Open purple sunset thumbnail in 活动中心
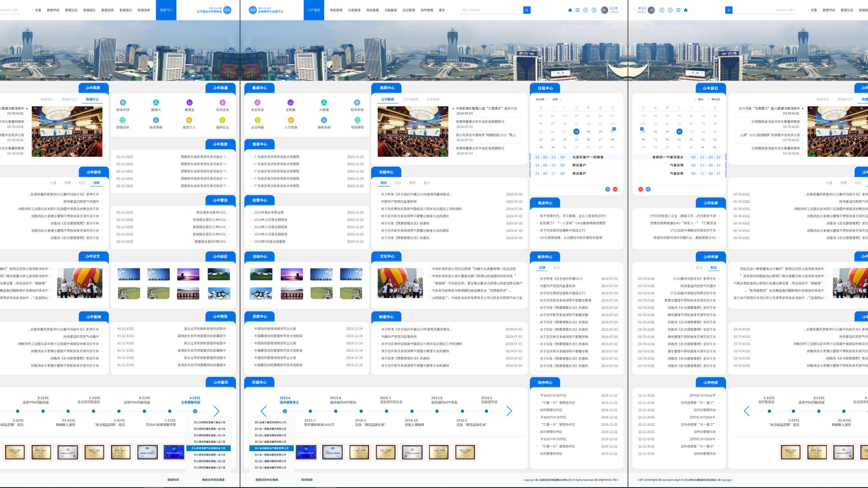The height and width of the screenshot is (488, 868). pyautogui.click(x=292, y=274)
